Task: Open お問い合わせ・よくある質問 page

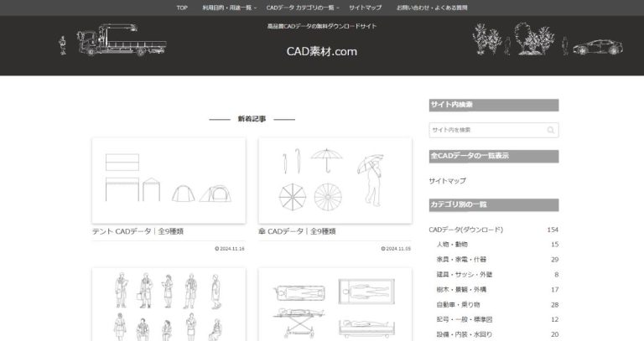Action: point(432,8)
